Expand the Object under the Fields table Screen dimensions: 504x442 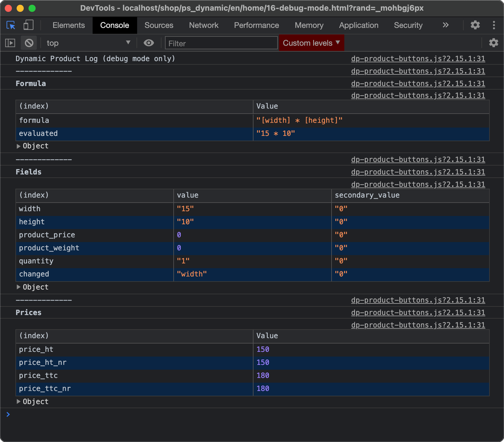pyautogui.click(x=33, y=287)
